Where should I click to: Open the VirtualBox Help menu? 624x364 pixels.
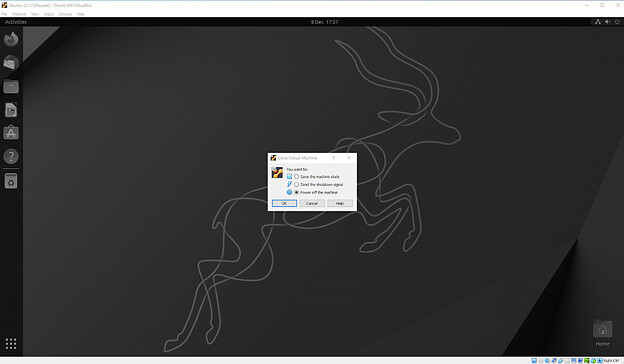[80, 14]
